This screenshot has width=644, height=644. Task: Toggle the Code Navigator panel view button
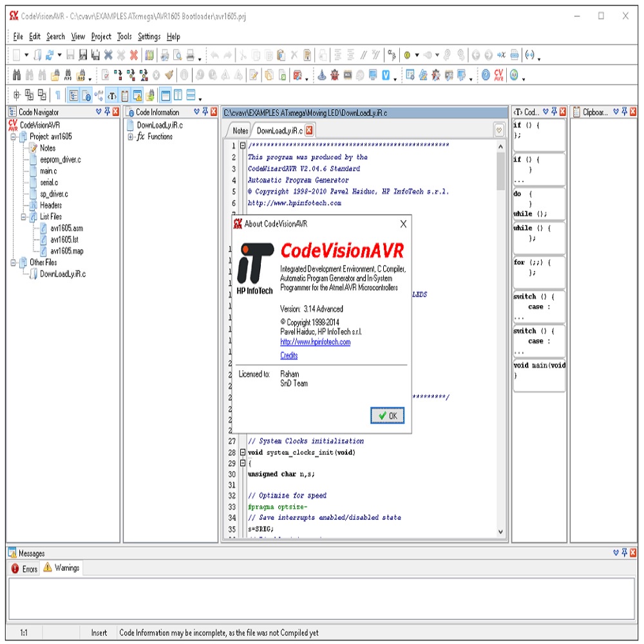click(x=73, y=96)
